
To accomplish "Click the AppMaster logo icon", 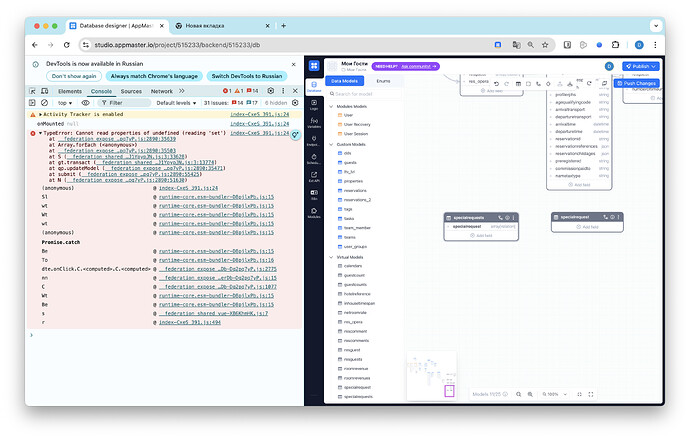I will pyautogui.click(x=314, y=66).
